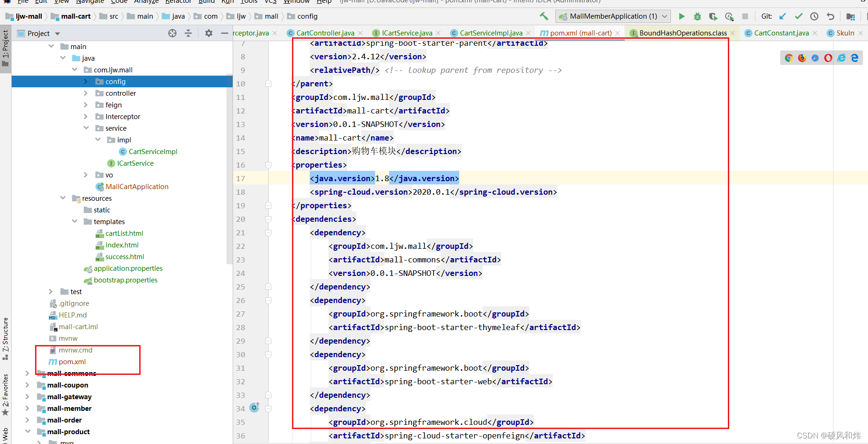Image resolution: width=868 pixels, height=444 pixels.
Task: Show Git history clock icon
Action: [814, 16]
